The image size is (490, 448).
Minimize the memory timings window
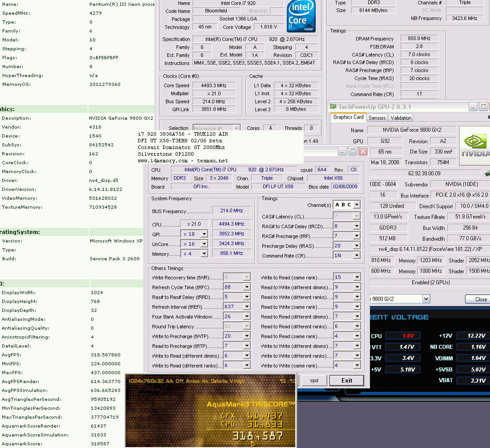click(342, 151)
